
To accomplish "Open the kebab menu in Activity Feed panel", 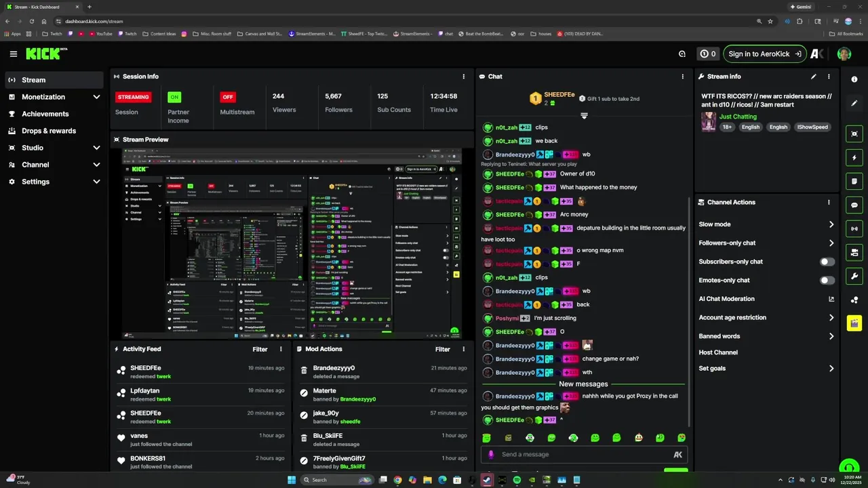I will (x=281, y=349).
